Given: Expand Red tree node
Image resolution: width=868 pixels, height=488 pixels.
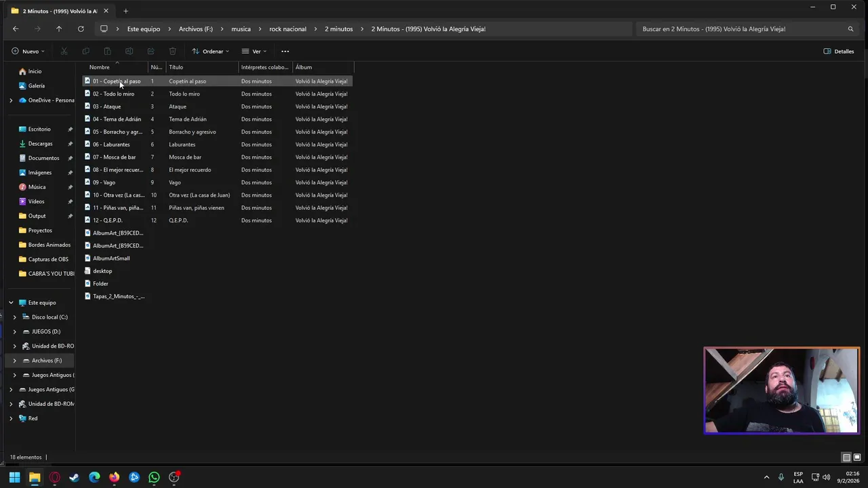Looking at the screenshot, I should pos(11,418).
